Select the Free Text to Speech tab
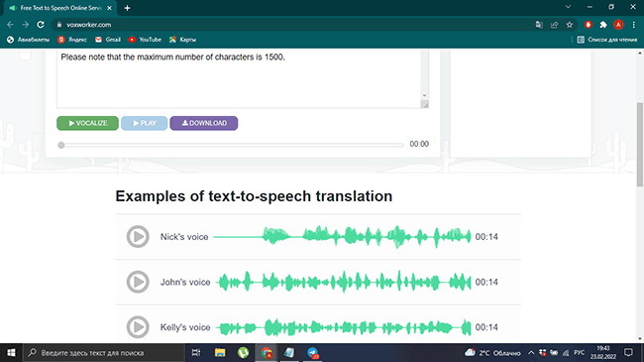 60,8
